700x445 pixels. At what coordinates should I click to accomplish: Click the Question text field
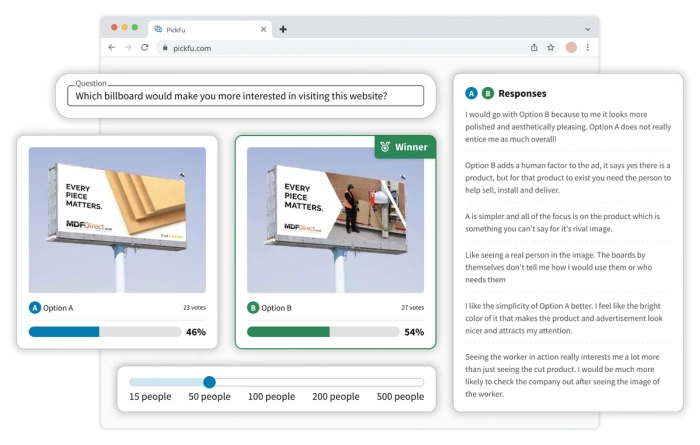pyautogui.click(x=245, y=96)
